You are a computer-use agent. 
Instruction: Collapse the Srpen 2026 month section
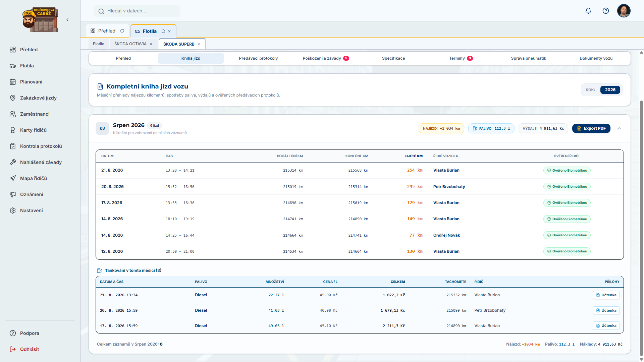coord(619,128)
